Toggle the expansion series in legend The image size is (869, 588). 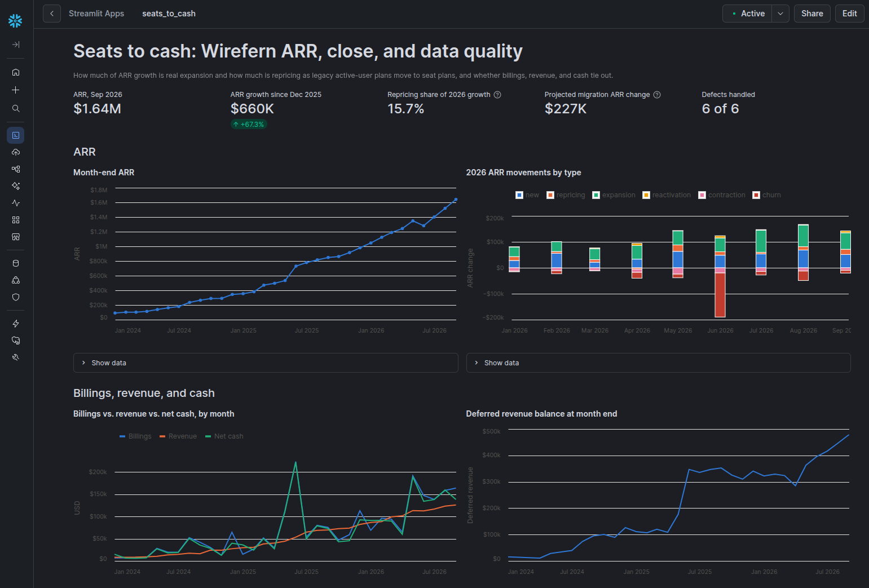pyautogui.click(x=614, y=195)
